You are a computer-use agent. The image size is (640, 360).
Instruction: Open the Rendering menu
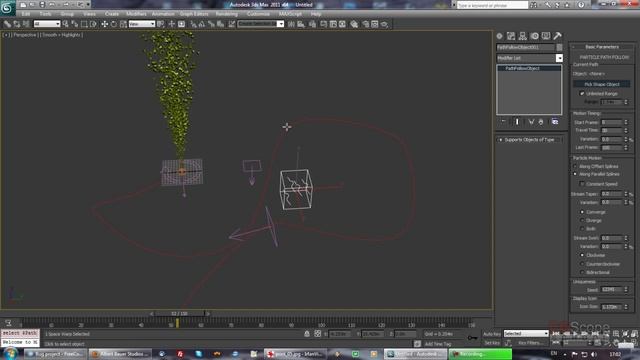227,14
